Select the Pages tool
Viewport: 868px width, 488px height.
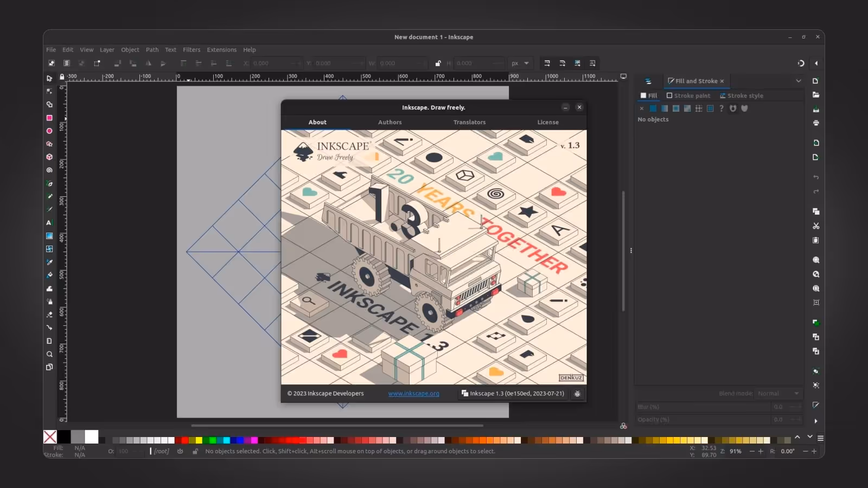(49, 367)
